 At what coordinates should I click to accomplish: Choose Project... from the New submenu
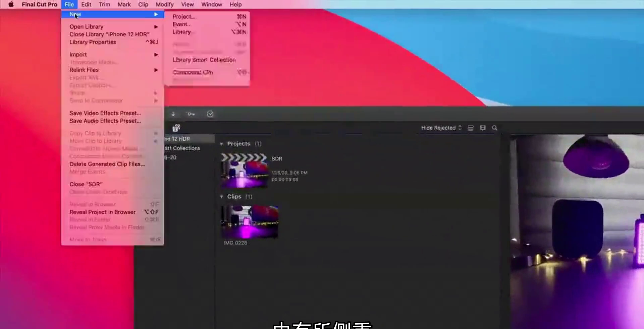[x=208, y=16]
